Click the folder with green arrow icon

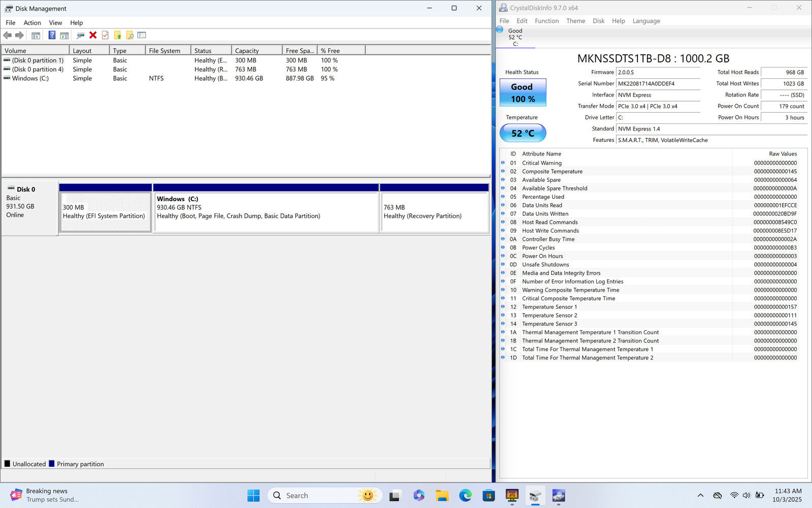pyautogui.click(x=118, y=35)
